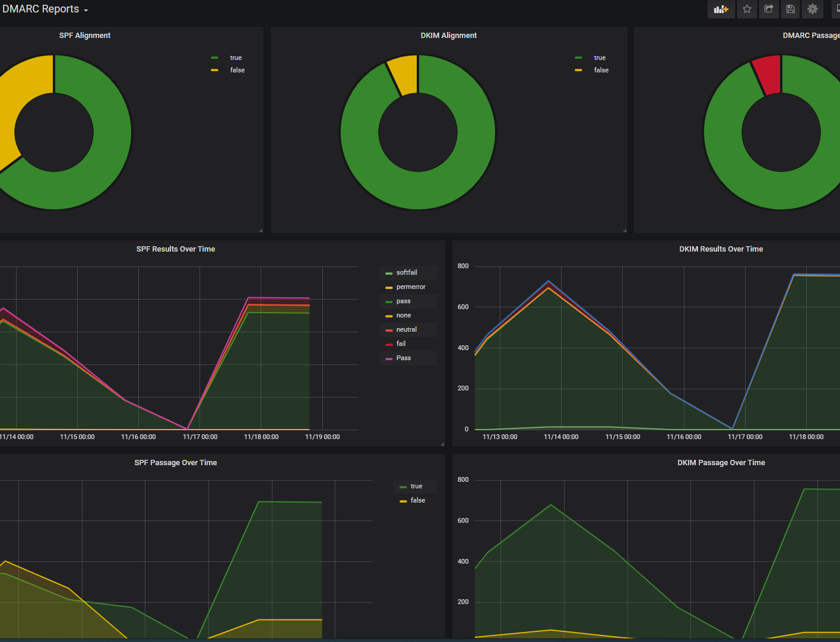Open dashboard settings gear icon
The height and width of the screenshot is (642, 840).
[x=813, y=9]
